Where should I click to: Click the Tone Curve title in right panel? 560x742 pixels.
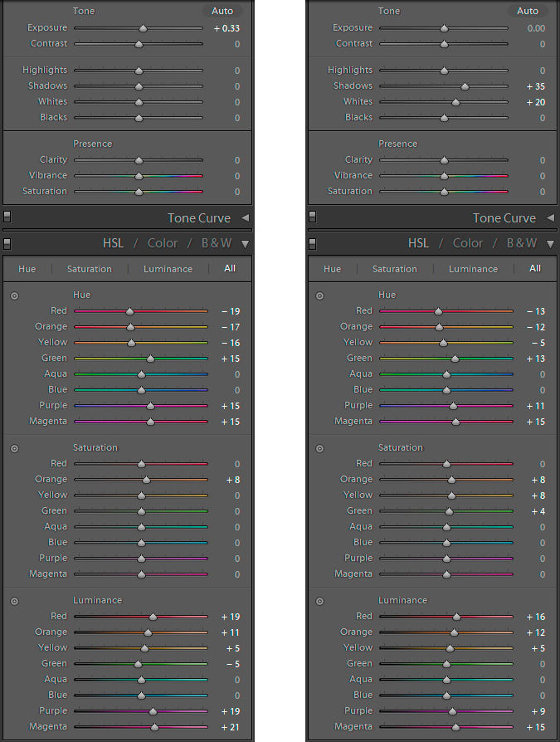coord(504,218)
